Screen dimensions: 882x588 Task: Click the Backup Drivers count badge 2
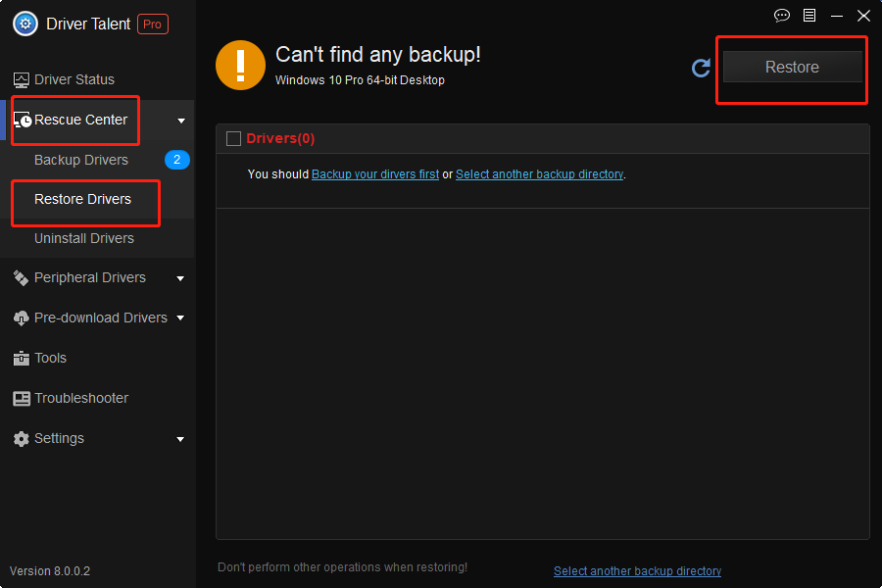(x=177, y=160)
